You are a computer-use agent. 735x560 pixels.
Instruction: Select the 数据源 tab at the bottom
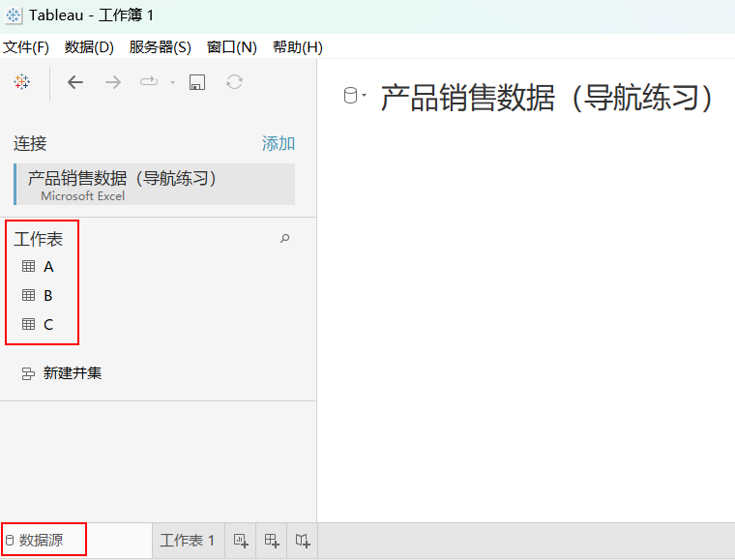point(42,541)
